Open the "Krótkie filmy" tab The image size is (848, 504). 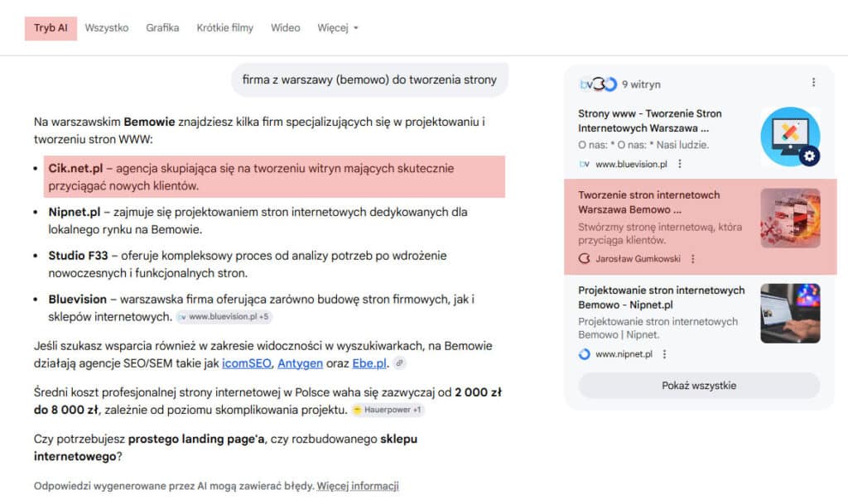tap(224, 27)
